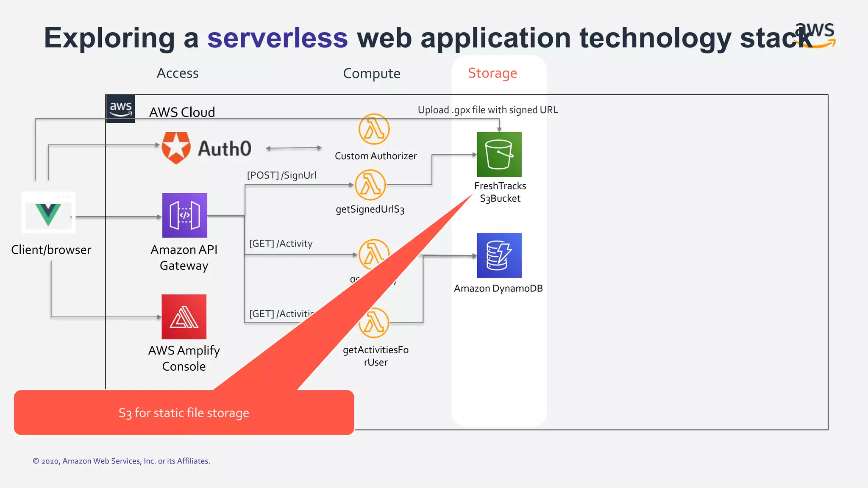Screen dimensions: 868x488
Task: Click the Auth0 shield star logo
Action: pos(176,148)
